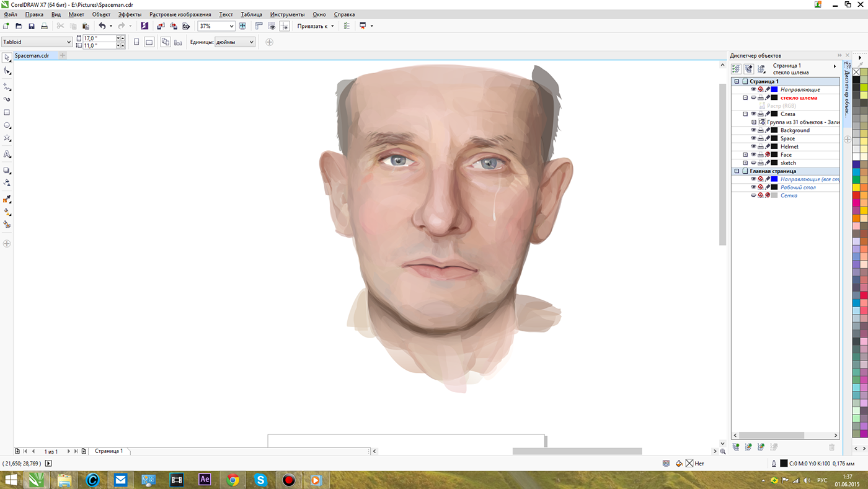Click the full-screen preview icon beside zoom
This screenshot has width=868, height=489.
[x=242, y=26]
